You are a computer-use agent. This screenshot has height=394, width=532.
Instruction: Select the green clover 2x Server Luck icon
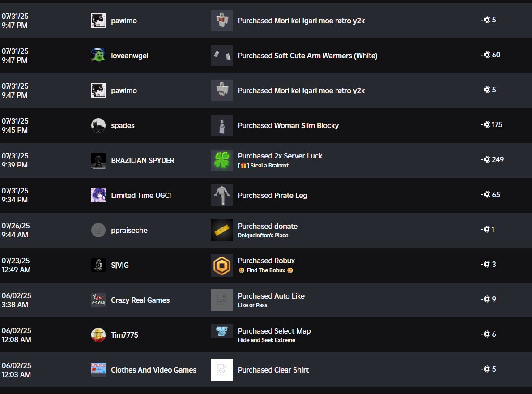[x=222, y=161]
